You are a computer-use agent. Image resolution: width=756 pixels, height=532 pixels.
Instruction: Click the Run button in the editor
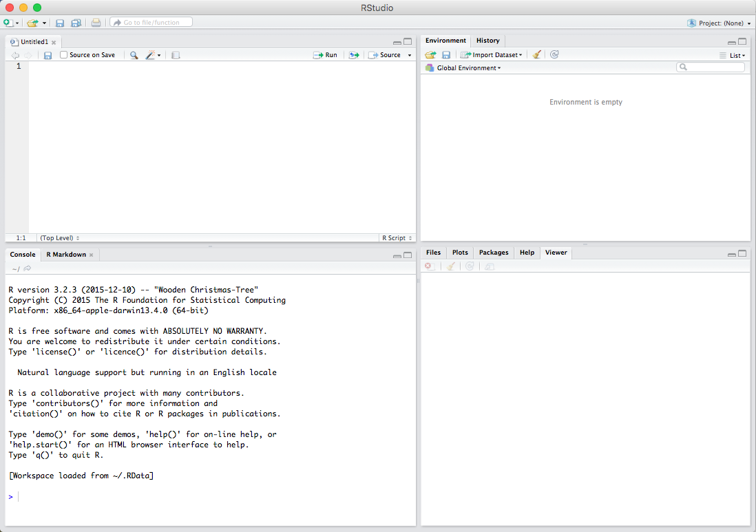point(325,55)
